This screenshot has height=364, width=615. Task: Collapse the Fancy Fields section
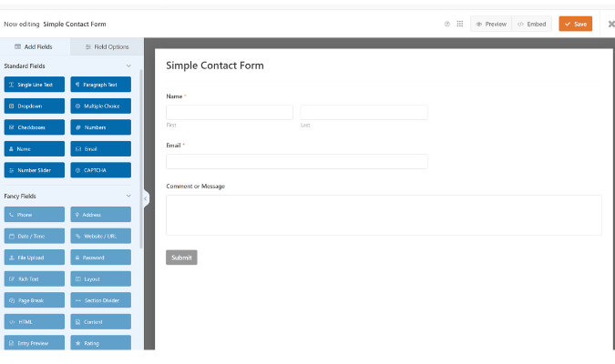(x=128, y=196)
